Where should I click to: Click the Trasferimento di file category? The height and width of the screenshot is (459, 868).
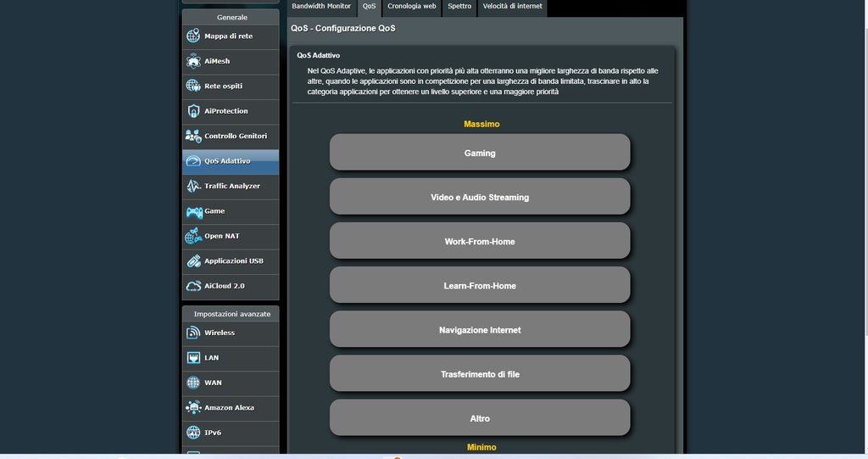pos(480,373)
